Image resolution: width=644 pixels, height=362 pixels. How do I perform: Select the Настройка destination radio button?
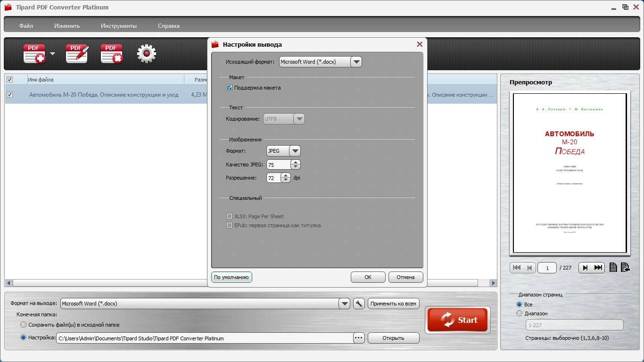coord(24,337)
